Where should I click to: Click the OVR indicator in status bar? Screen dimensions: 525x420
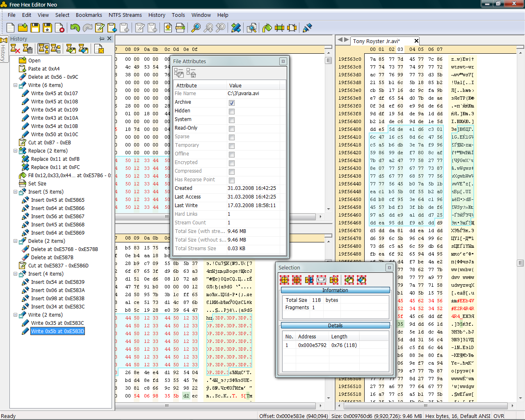tap(499, 416)
